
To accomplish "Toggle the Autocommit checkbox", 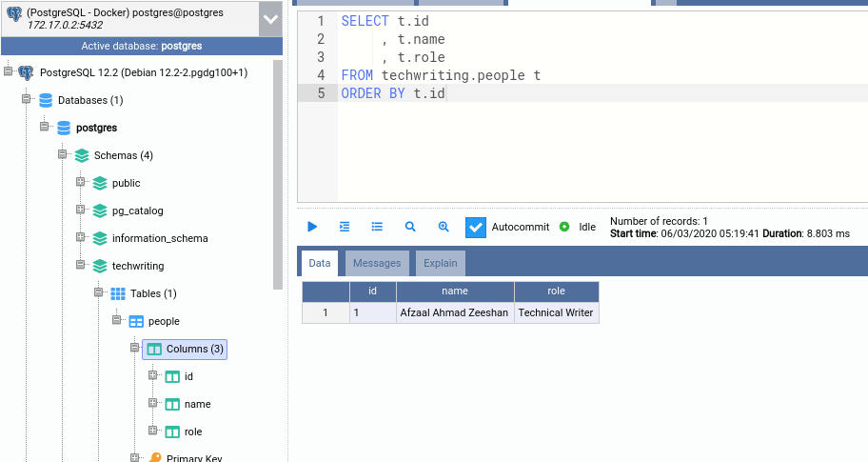I will pyautogui.click(x=476, y=228).
